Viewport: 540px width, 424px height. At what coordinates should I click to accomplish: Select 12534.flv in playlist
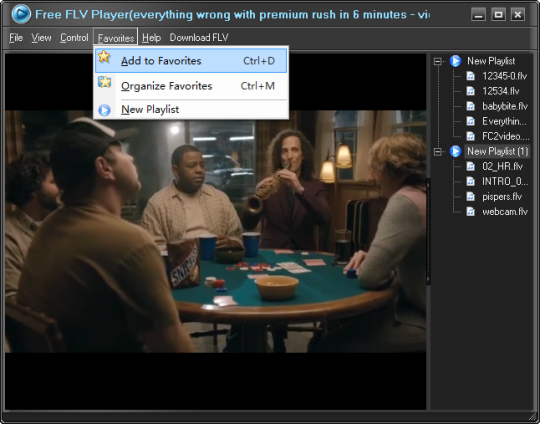coord(500,91)
